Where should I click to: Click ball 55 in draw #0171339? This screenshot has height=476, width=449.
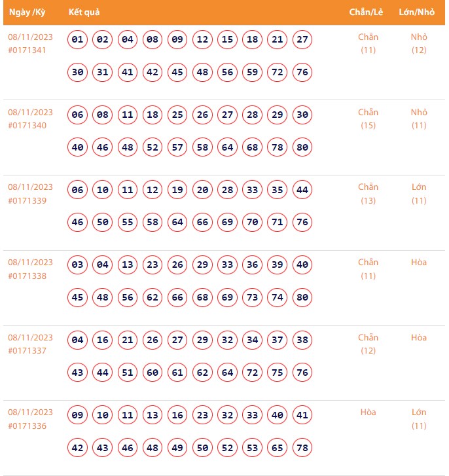(128, 223)
